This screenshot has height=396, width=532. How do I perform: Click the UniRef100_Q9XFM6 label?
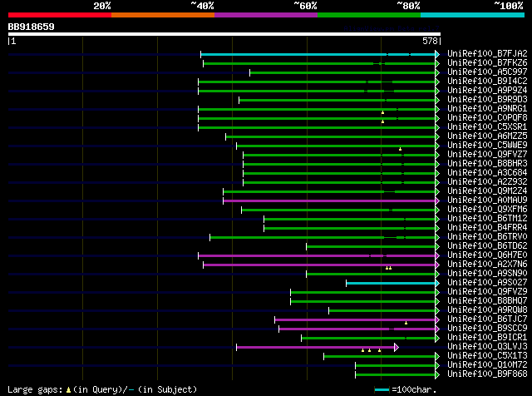click(x=487, y=210)
